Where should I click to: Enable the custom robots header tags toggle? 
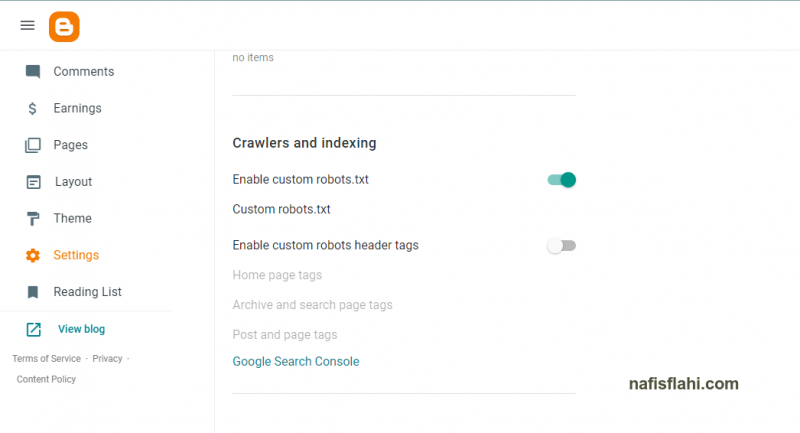coord(562,246)
